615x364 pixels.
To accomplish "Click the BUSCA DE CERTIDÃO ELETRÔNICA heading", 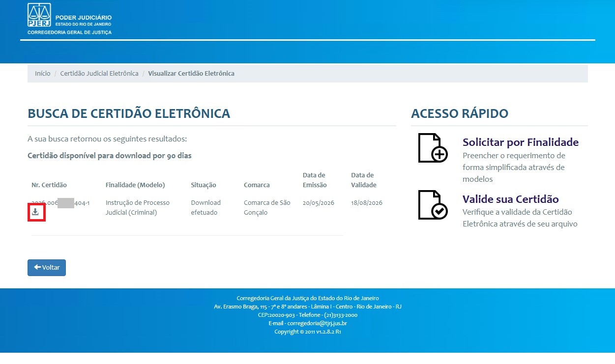I will (x=129, y=114).
